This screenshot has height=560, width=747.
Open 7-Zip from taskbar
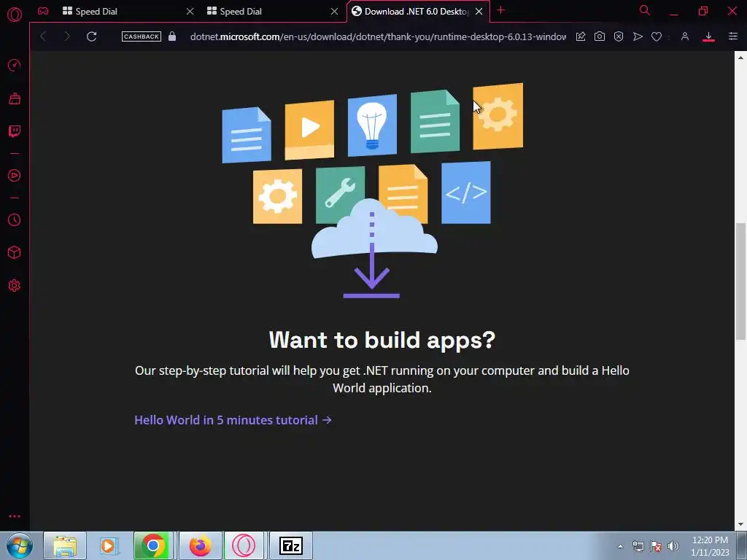tap(290, 545)
